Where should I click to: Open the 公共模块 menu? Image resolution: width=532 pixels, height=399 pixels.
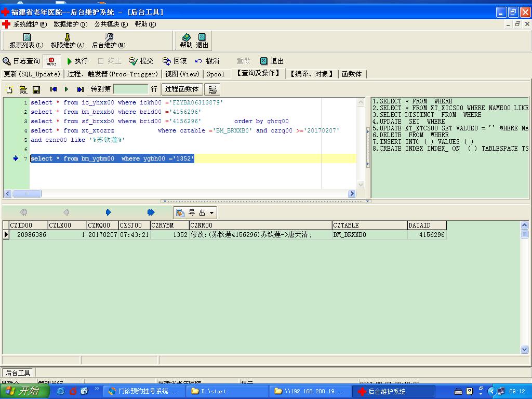click(x=110, y=24)
